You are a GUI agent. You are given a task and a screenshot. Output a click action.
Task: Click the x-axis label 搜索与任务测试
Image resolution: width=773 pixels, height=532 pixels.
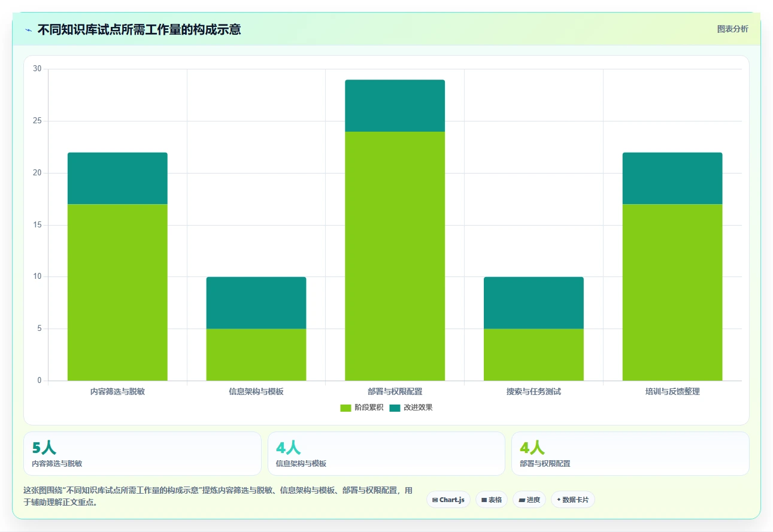click(x=533, y=391)
